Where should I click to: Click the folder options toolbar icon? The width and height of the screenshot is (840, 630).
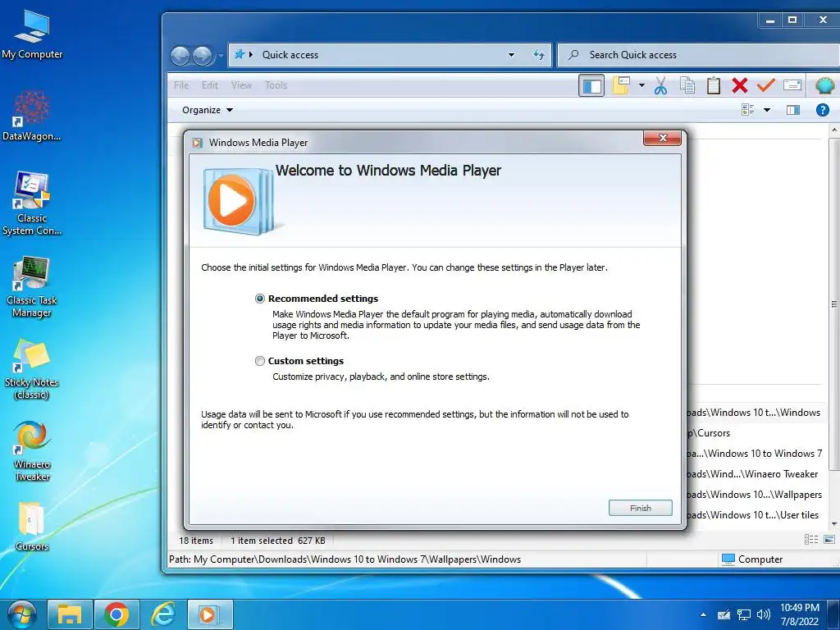pos(621,85)
